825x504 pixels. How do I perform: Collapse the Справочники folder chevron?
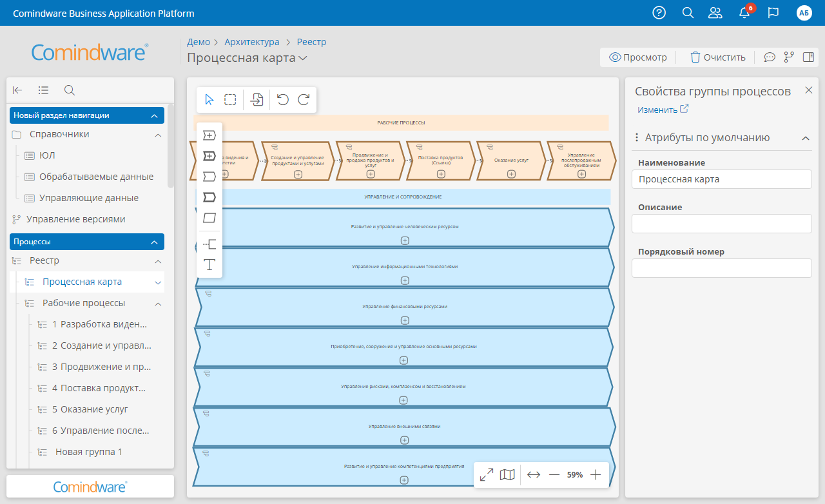pyautogui.click(x=158, y=135)
